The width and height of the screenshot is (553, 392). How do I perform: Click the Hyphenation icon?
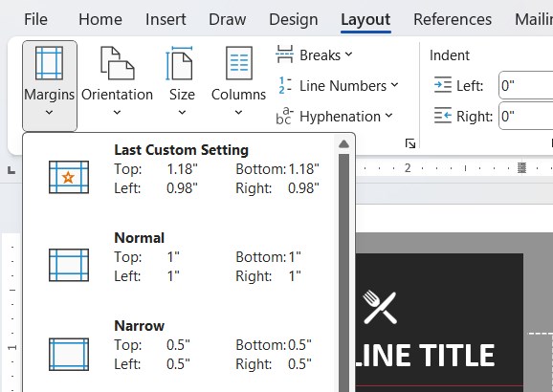(284, 117)
